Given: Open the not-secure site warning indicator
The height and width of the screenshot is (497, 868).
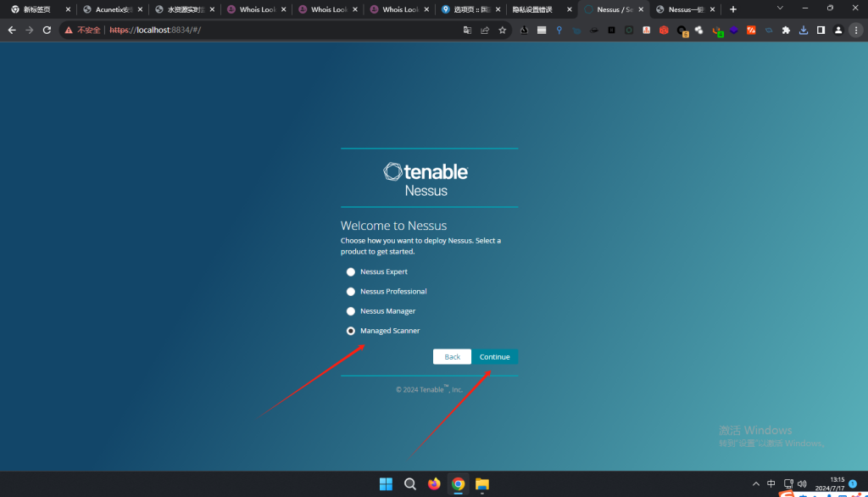Looking at the screenshot, I should click(82, 30).
